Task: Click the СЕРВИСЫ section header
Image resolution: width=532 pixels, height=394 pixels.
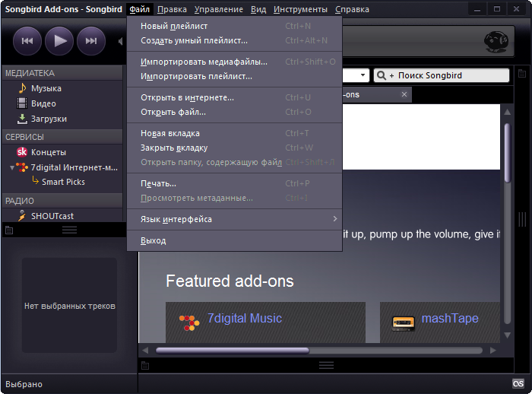Action: [x=62, y=137]
